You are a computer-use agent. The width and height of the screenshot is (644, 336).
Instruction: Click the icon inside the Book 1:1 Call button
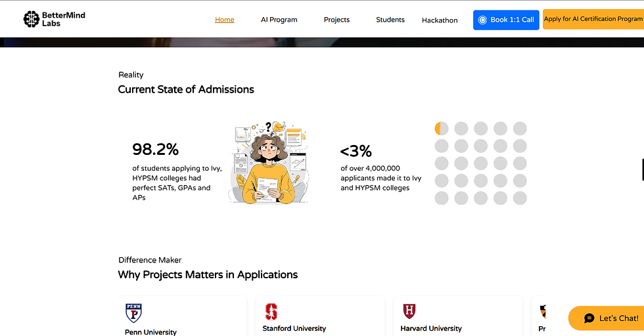(x=482, y=20)
